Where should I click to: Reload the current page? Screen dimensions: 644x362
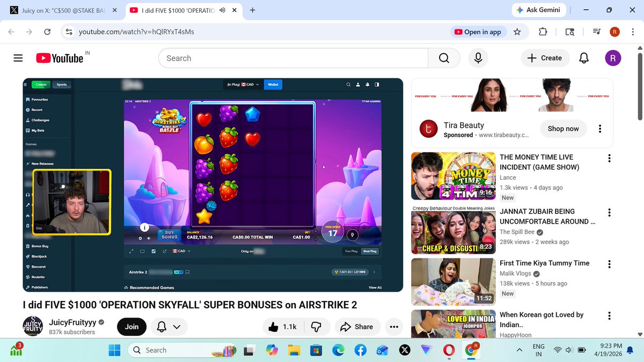[x=47, y=32]
